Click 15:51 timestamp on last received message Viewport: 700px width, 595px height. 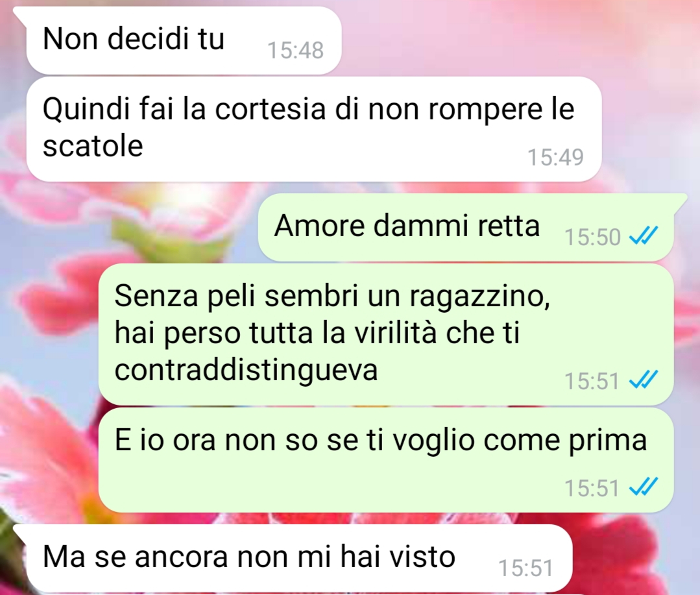point(526,568)
